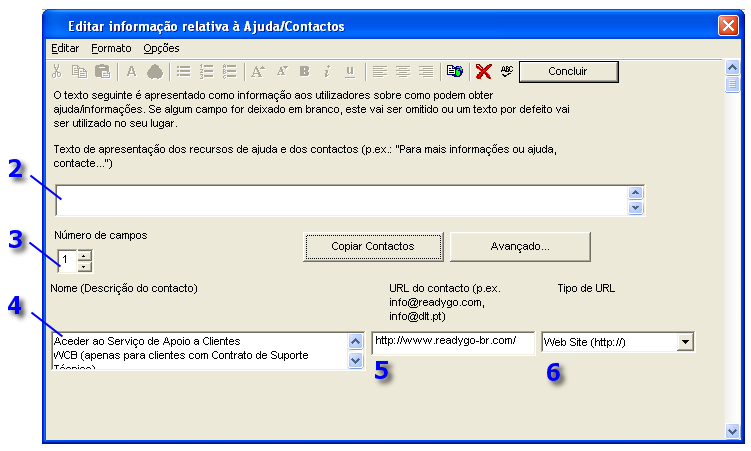Click the Concluir button
751x451 pixels.
568,71
